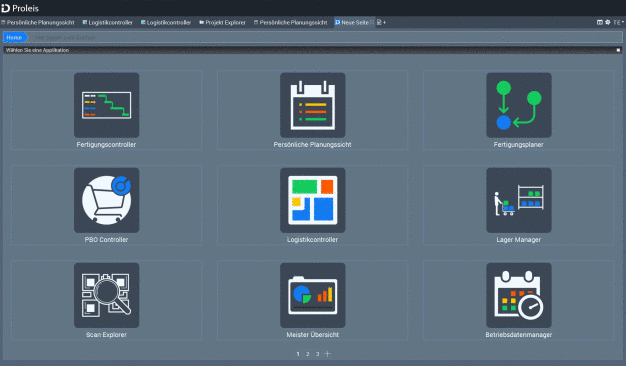Open Scan Explorer QR magnifier icon

[107, 295]
